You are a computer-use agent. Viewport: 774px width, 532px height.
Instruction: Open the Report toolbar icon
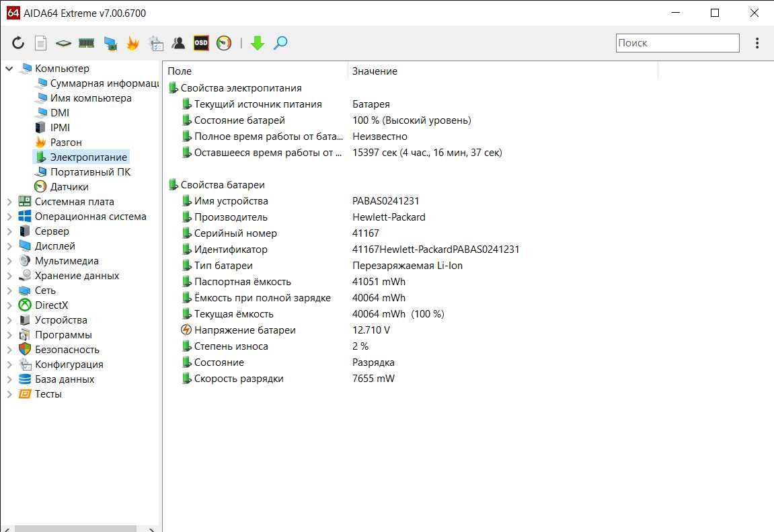pos(41,43)
